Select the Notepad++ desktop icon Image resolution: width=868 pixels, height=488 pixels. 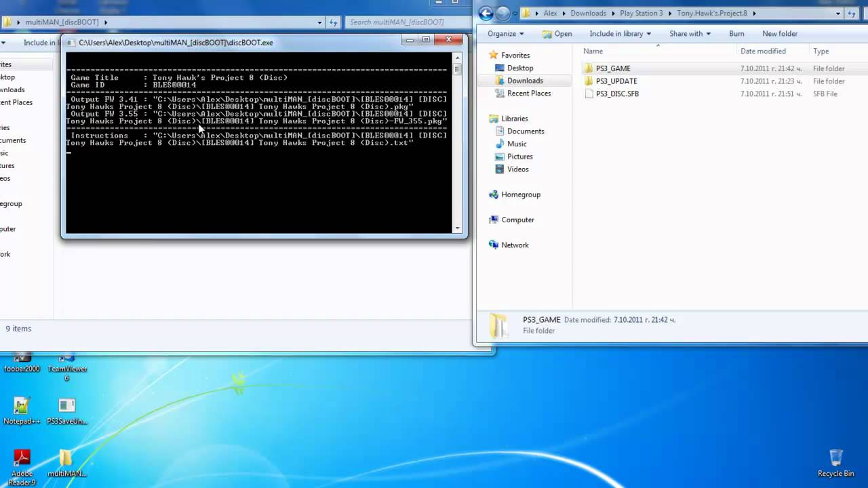click(22, 411)
